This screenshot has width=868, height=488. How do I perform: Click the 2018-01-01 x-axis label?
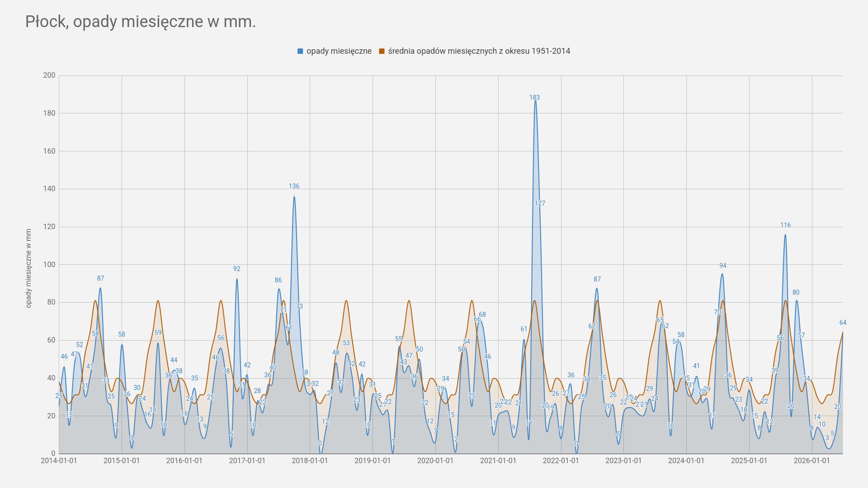click(x=310, y=461)
